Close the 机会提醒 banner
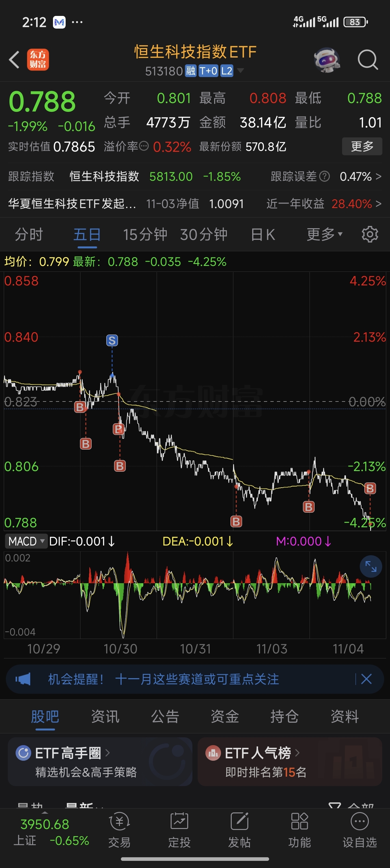Screen dimensions: 390x868 click(366, 679)
